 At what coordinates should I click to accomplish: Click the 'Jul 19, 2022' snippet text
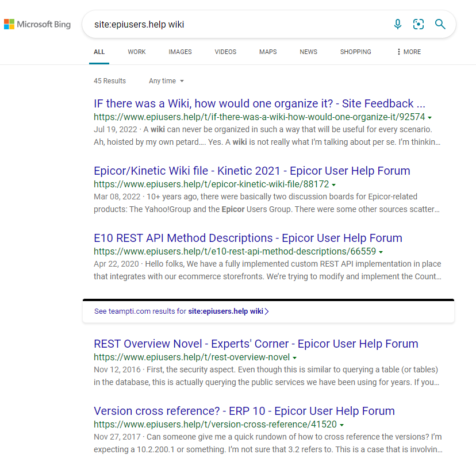(x=116, y=129)
